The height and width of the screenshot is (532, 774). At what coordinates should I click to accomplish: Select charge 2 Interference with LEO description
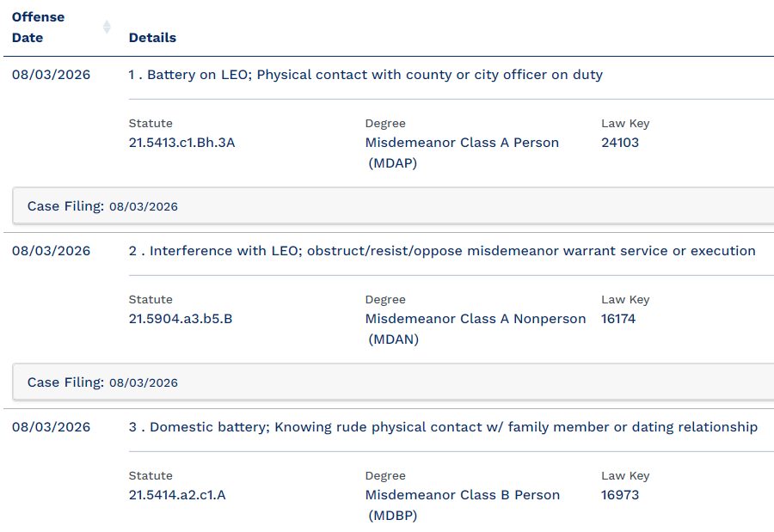click(x=442, y=251)
